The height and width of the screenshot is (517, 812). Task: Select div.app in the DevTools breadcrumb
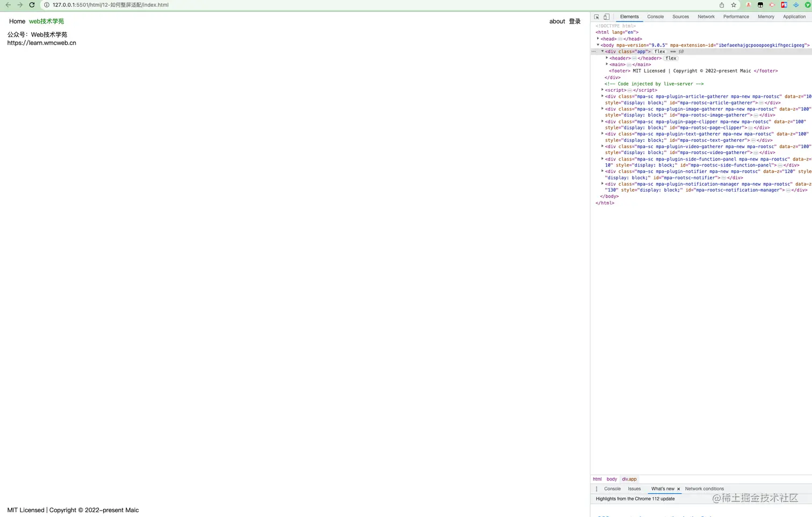629,479
